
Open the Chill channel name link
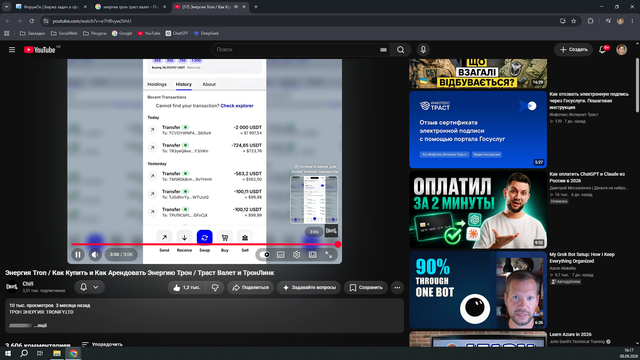28,284
